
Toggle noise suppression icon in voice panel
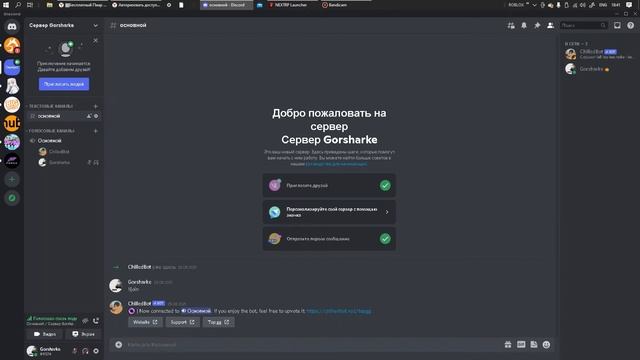coord(85,321)
